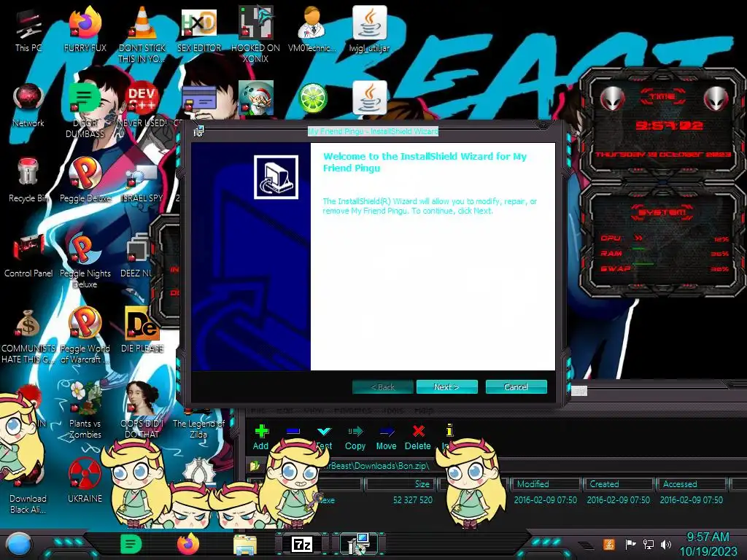Cancel the My Friend Pingu installer
Image resolution: width=747 pixels, height=560 pixels.
click(516, 387)
